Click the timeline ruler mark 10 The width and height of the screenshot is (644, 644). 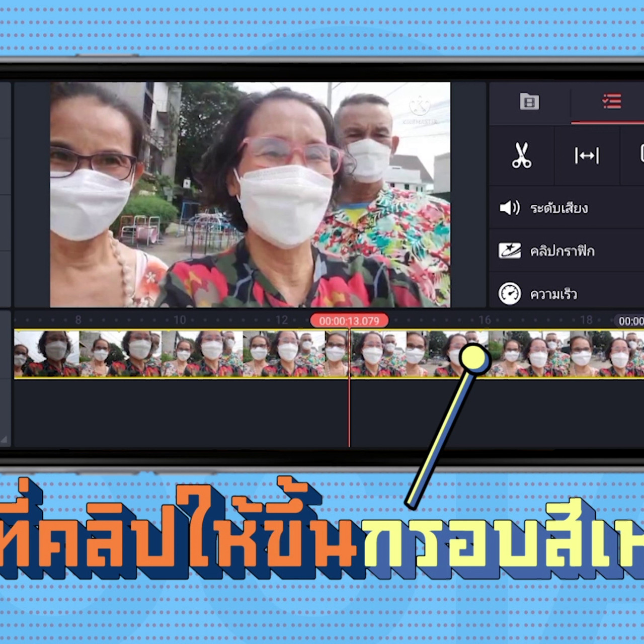pos(180,320)
